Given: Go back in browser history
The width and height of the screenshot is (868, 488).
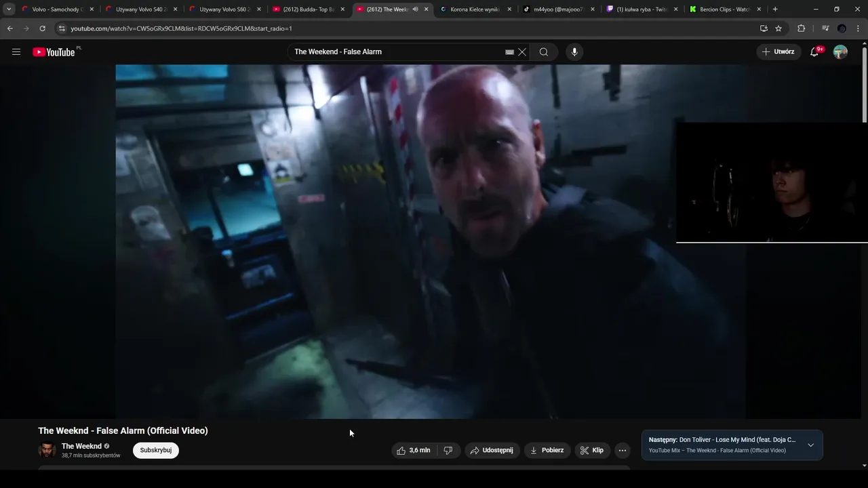Looking at the screenshot, I should pos(9,28).
